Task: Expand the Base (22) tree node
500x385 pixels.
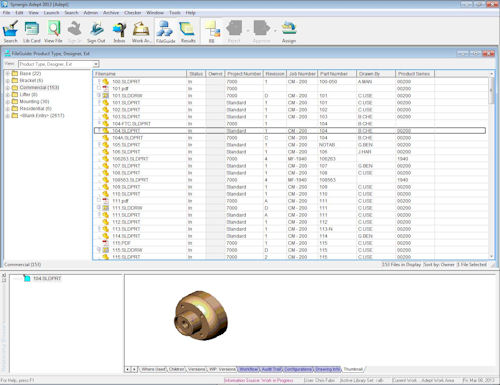Action: pos(8,73)
